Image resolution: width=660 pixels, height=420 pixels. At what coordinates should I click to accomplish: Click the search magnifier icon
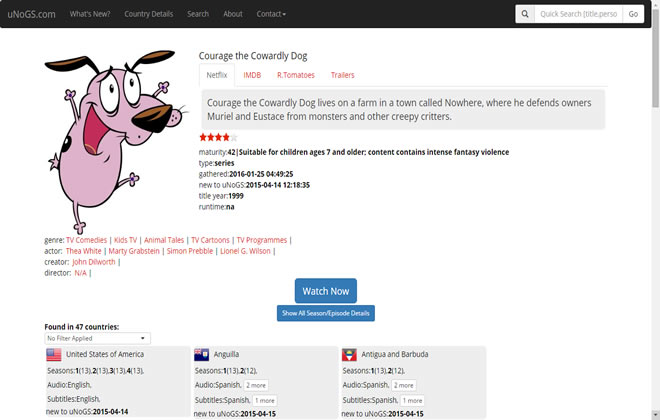525,14
